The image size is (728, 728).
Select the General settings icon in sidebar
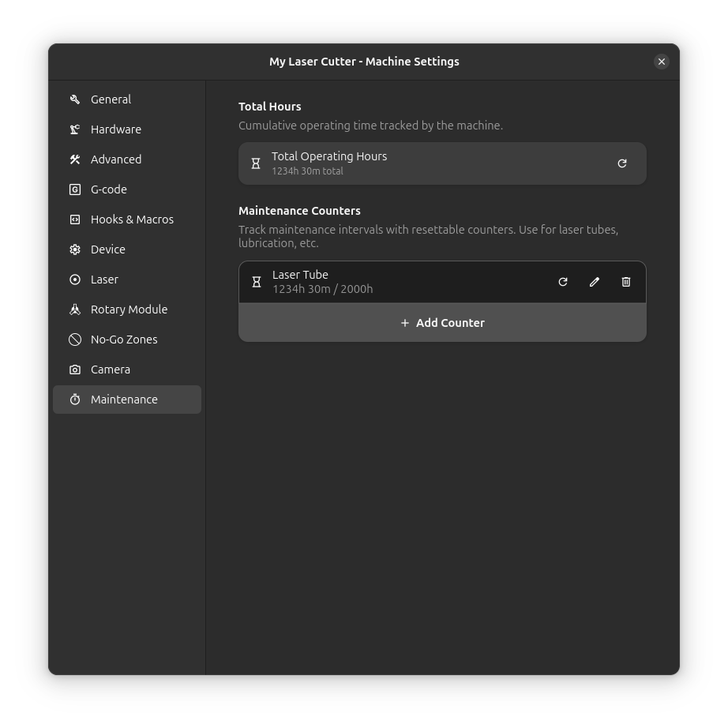(x=74, y=99)
